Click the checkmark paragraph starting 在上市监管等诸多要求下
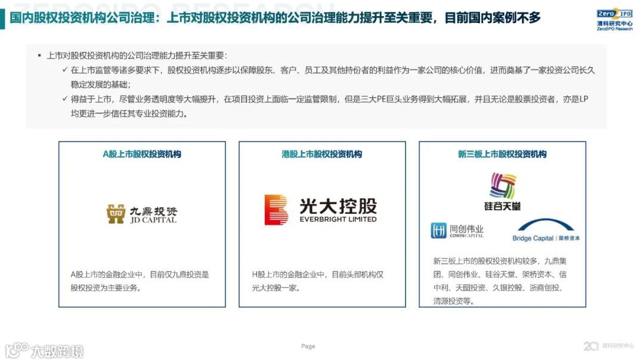The image size is (644, 363). point(332,77)
